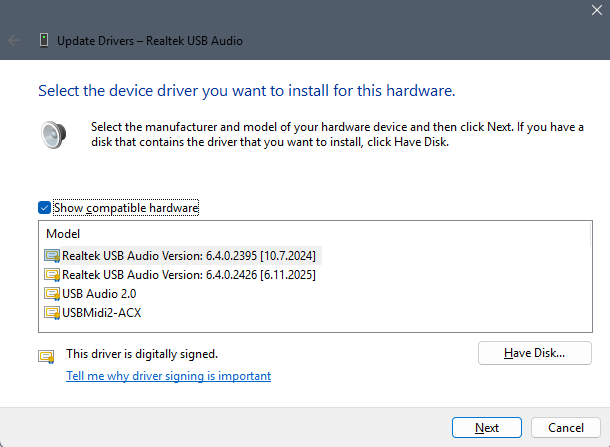
Task: Click 'This driver is digitally signed.' text
Action: [142, 354]
